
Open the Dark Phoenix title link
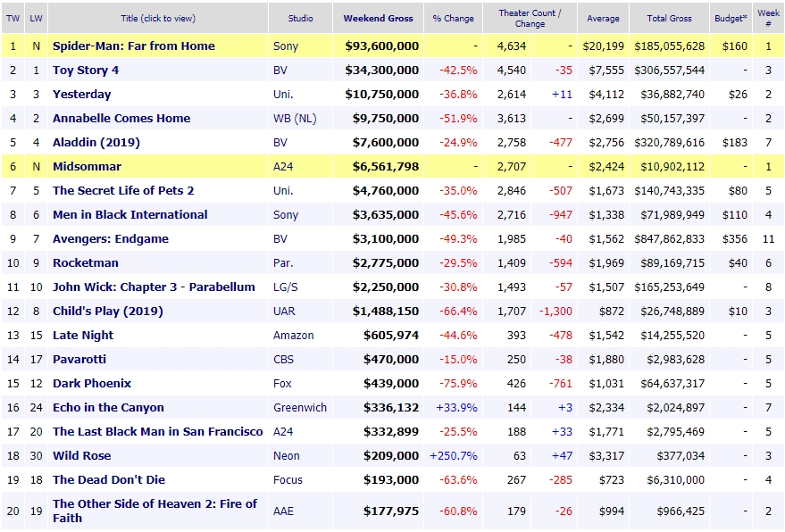point(92,383)
